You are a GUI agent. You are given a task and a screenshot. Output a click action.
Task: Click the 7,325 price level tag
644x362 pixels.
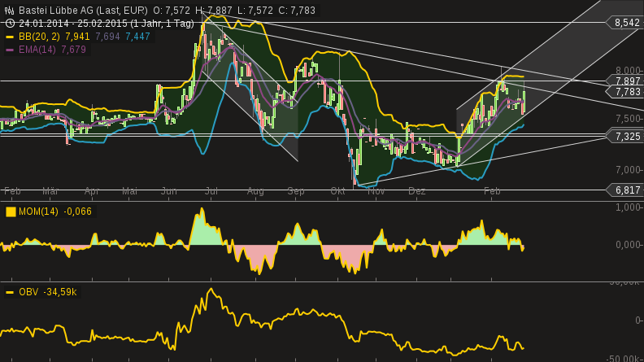click(626, 137)
